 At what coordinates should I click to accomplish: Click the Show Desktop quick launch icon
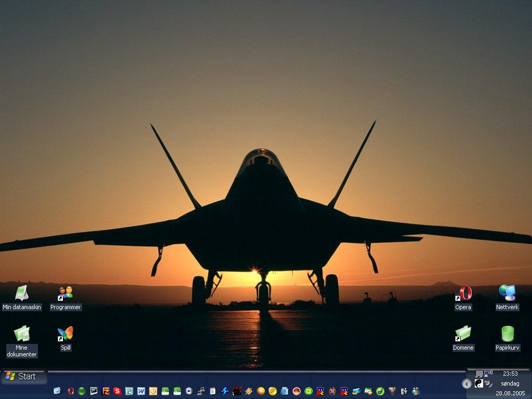[57, 391]
